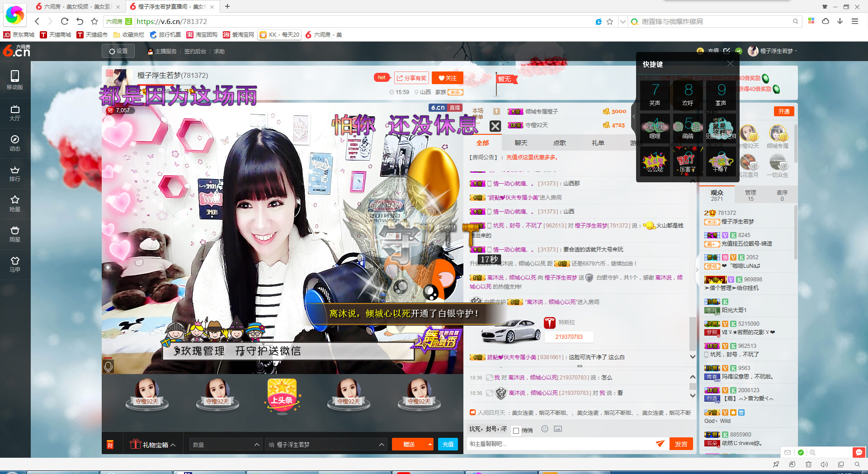Switch to the 全部 chat tab
This screenshot has height=474, width=868.
point(482,143)
